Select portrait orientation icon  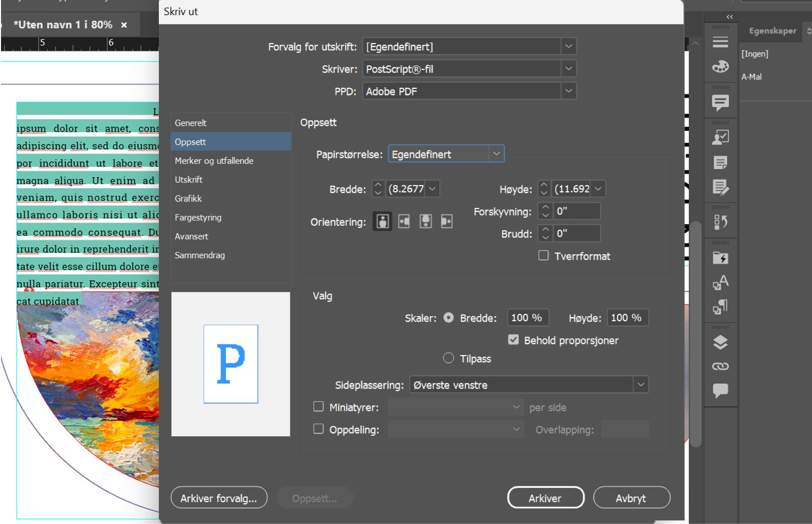click(382, 221)
